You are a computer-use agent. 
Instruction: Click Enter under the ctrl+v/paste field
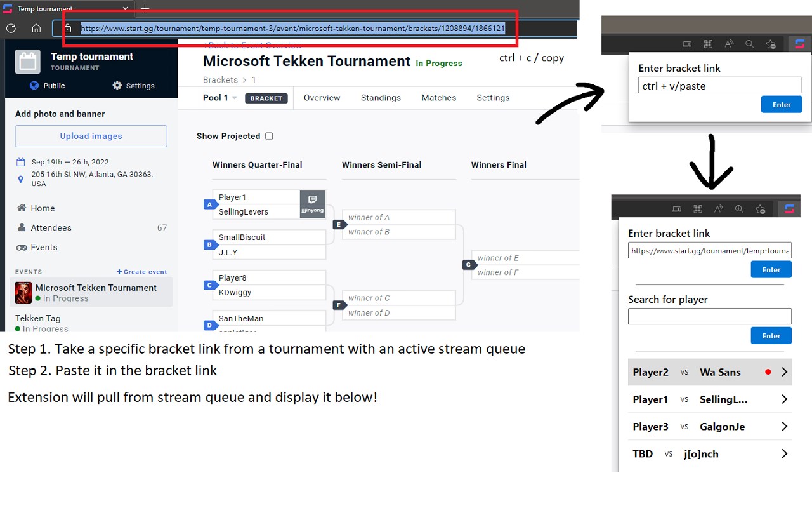pos(782,105)
